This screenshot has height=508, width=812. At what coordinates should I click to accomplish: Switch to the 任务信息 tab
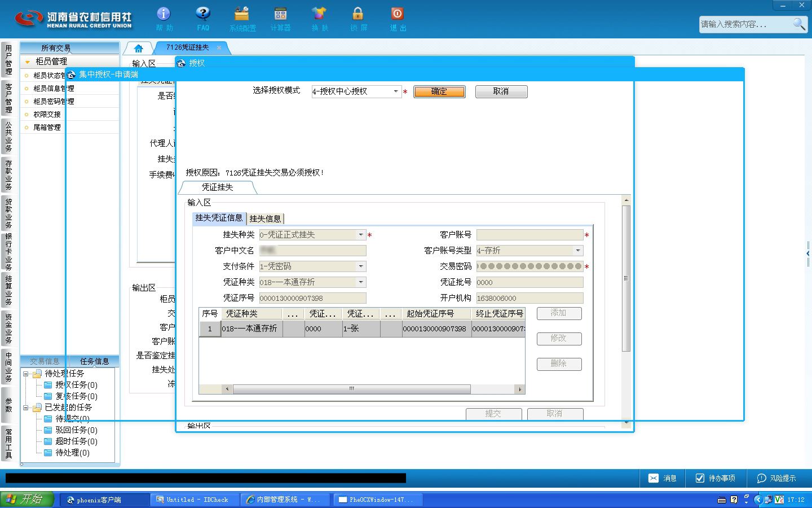pos(94,361)
